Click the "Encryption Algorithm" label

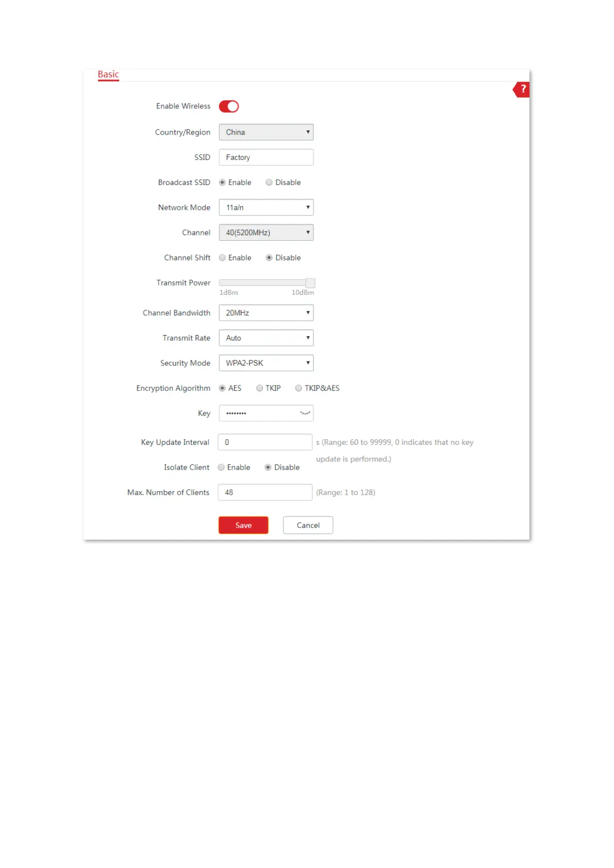pos(173,388)
